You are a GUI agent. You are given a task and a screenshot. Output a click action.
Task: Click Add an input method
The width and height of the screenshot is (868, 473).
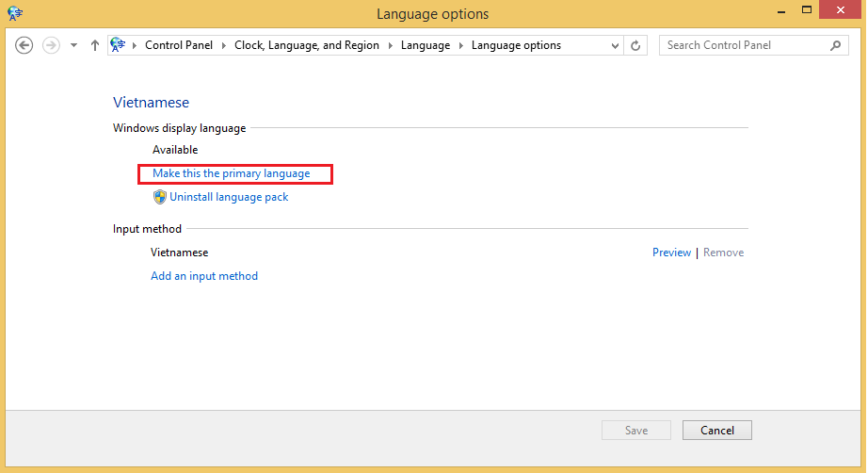(x=204, y=276)
